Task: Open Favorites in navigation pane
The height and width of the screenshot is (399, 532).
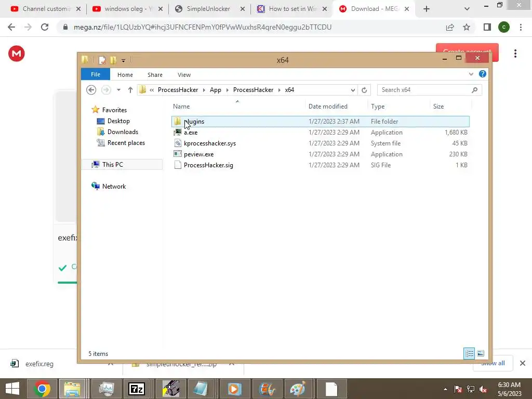Action: (114, 110)
